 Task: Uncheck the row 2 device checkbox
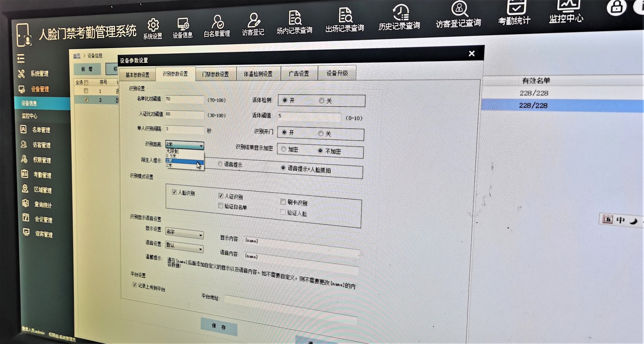pyautogui.click(x=86, y=99)
